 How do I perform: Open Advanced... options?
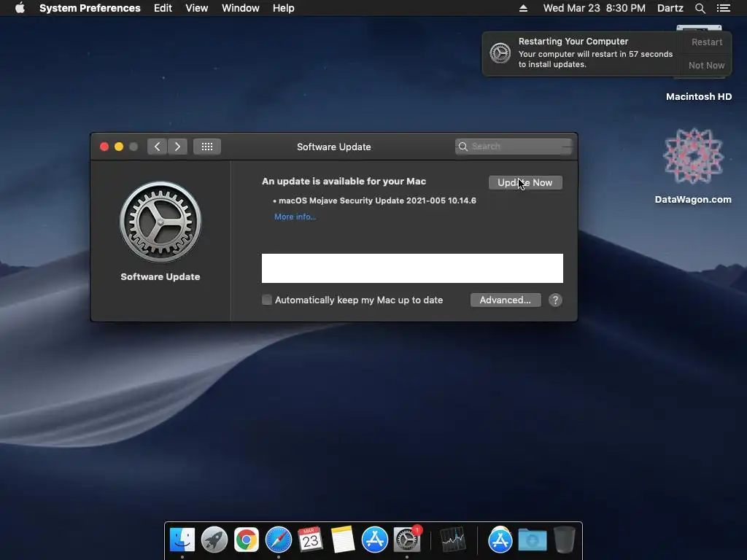point(506,300)
